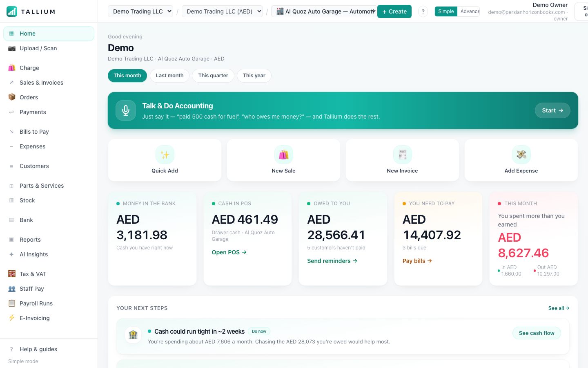This screenshot has width=588, height=368.
Task: Click the See cash flow button
Action: point(537,333)
